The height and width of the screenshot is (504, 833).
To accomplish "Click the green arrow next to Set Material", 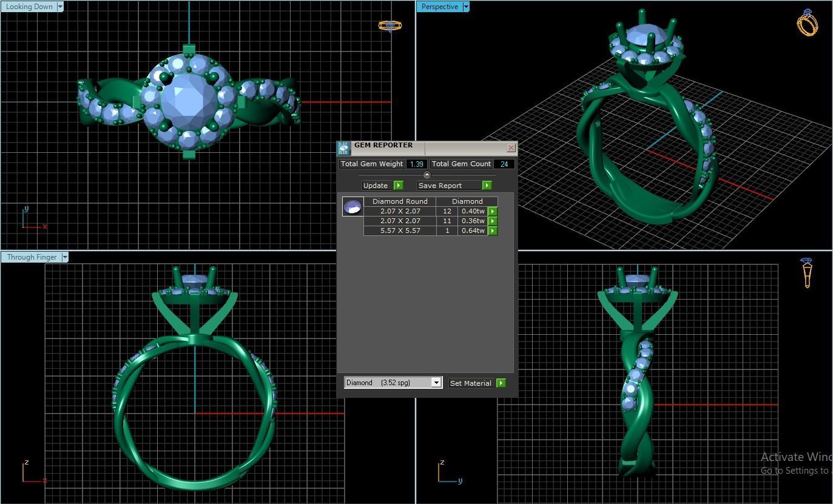I will pyautogui.click(x=501, y=383).
